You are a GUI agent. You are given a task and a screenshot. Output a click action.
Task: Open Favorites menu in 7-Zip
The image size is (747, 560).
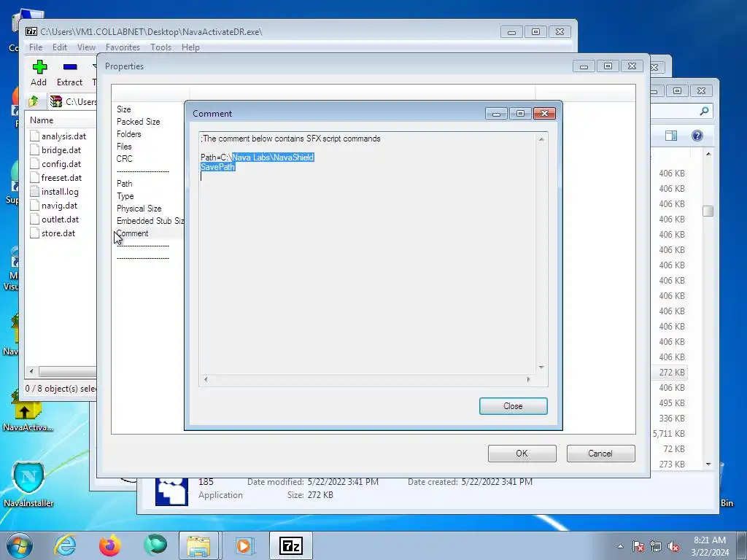coord(123,47)
